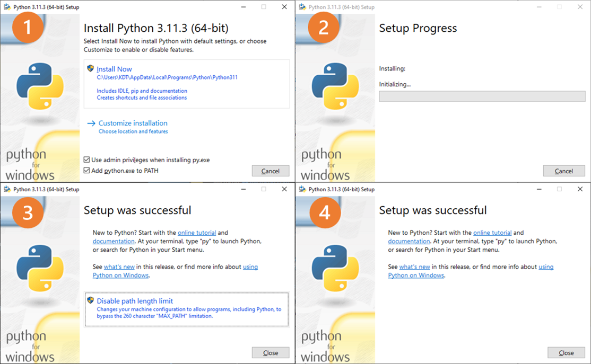Open what's new link in window 3
This screenshot has width=591, height=364.
[x=119, y=267]
